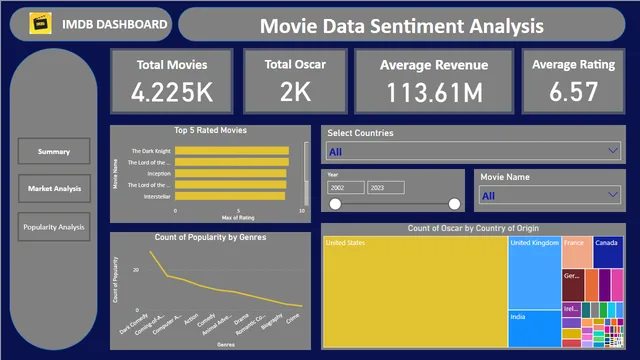Click the Average Rating 6.57 card
The width and height of the screenshot is (640, 360).
[x=573, y=81]
